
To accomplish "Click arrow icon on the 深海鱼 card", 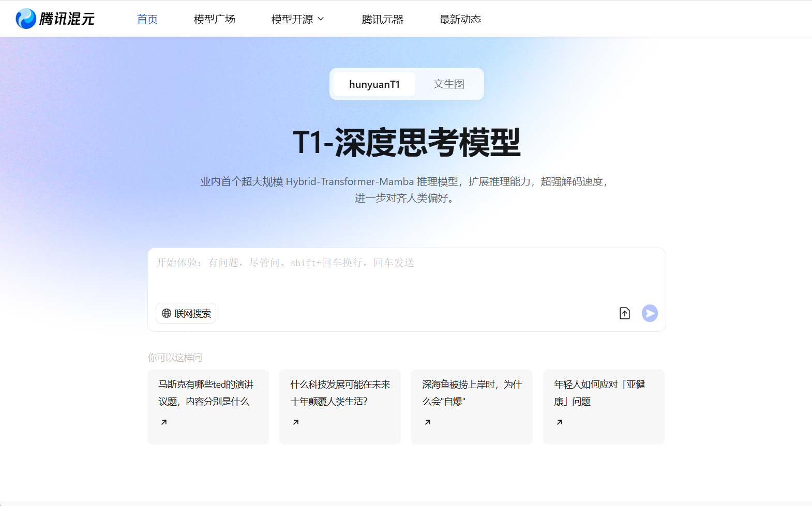I will pyautogui.click(x=428, y=422).
